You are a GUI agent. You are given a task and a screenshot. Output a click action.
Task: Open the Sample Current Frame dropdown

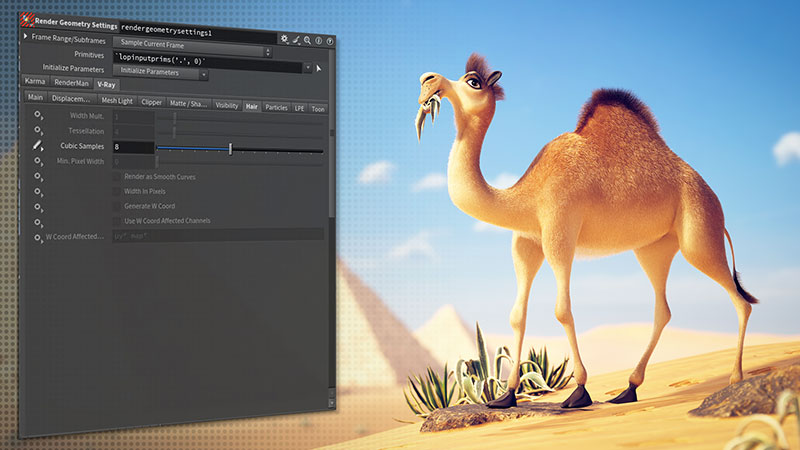[190, 45]
